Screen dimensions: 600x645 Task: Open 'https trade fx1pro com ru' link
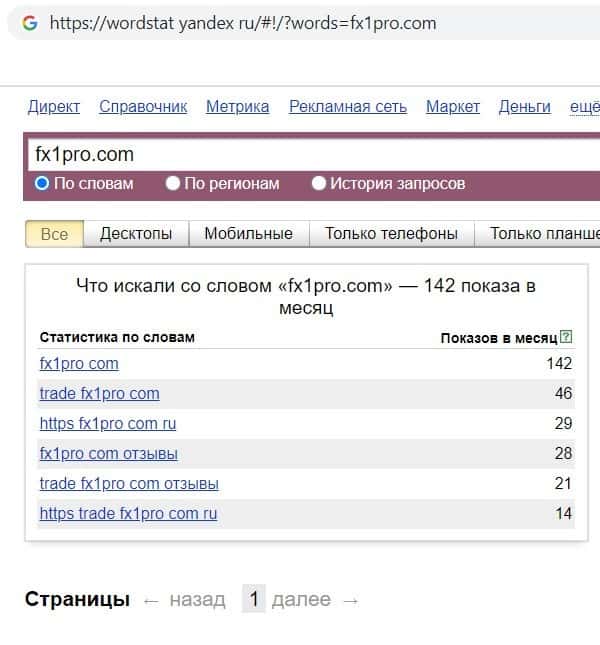[x=128, y=513]
